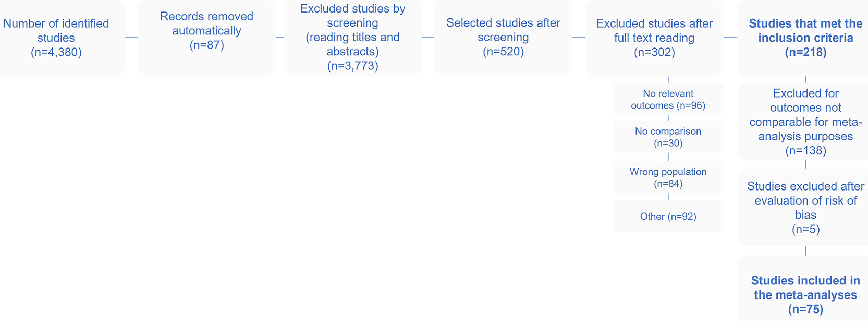Select the 'Records removed automatically (n=87)' box

(x=206, y=38)
